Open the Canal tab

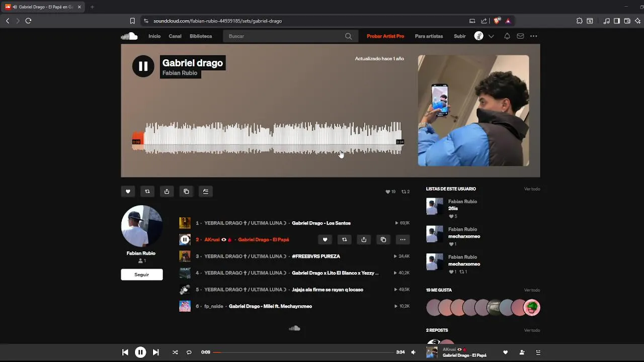tap(175, 36)
